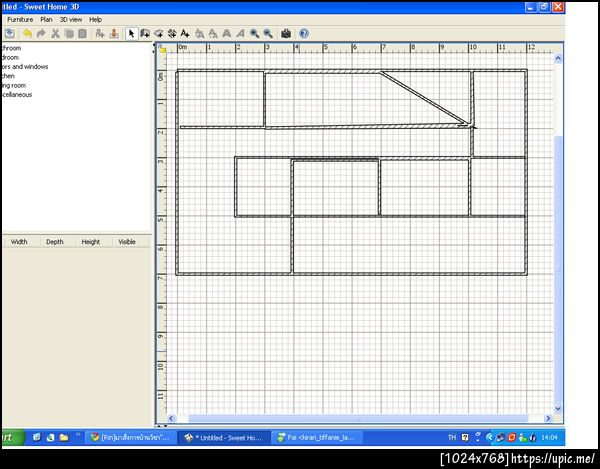
Task: Open the Plan menu
Action: [x=46, y=20]
